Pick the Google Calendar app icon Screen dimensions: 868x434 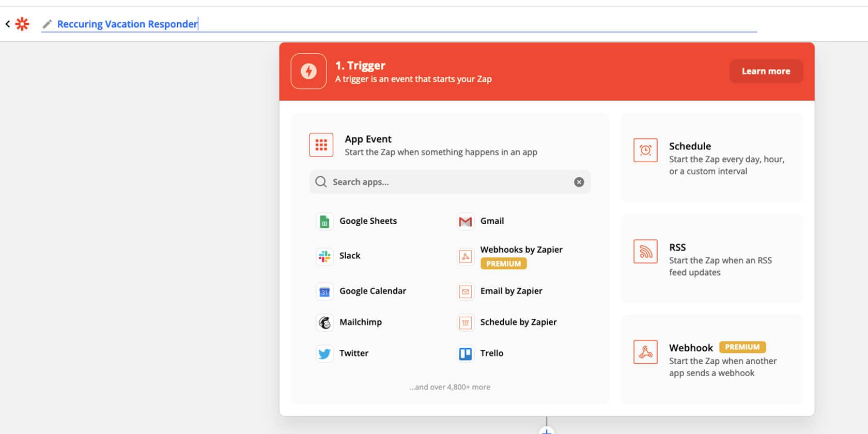click(324, 292)
